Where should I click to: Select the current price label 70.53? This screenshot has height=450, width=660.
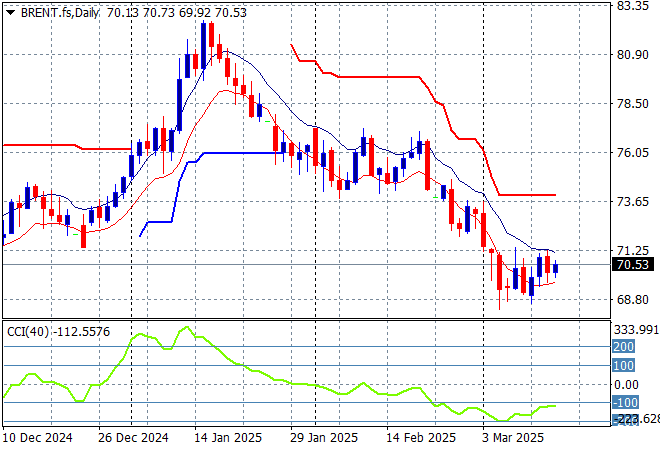[x=633, y=265]
